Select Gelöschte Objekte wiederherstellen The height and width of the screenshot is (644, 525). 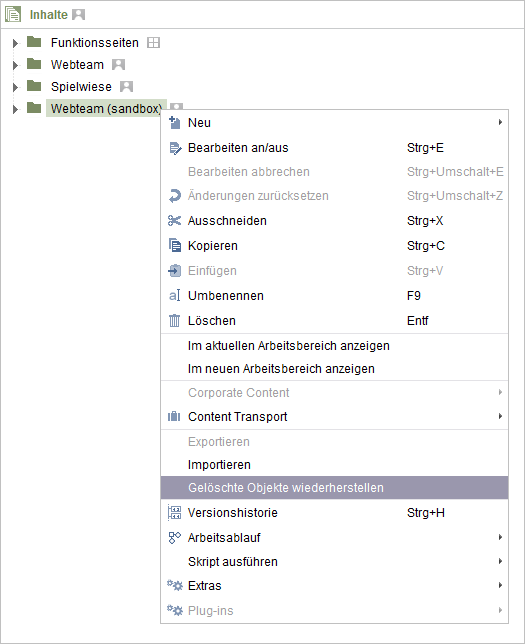coord(334,488)
